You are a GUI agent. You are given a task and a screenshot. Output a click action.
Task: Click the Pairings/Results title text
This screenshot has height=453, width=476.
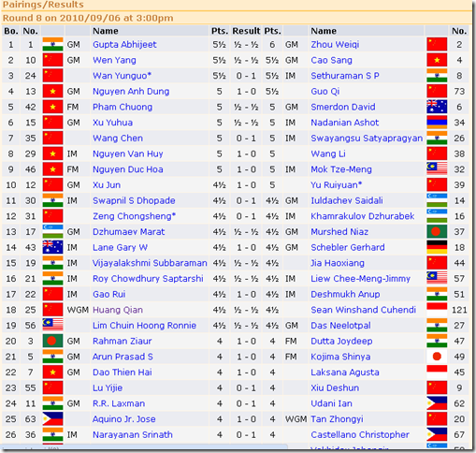(43, 5)
